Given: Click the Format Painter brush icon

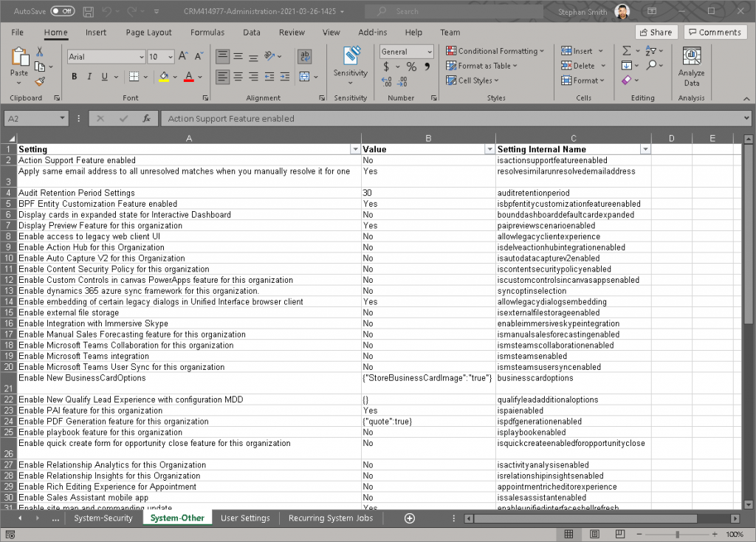Looking at the screenshot, I should [x=40, y=80].
